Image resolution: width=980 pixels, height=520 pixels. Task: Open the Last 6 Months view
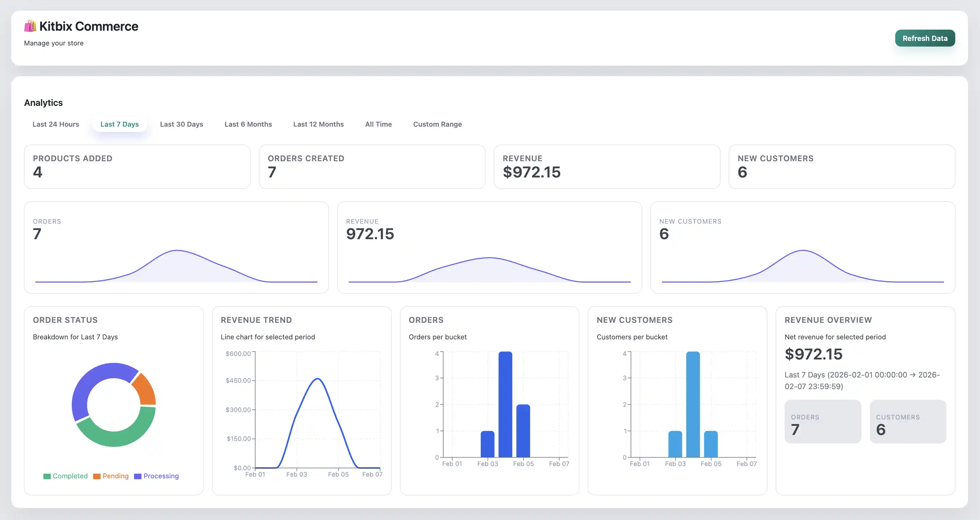[x=248, y=124]
